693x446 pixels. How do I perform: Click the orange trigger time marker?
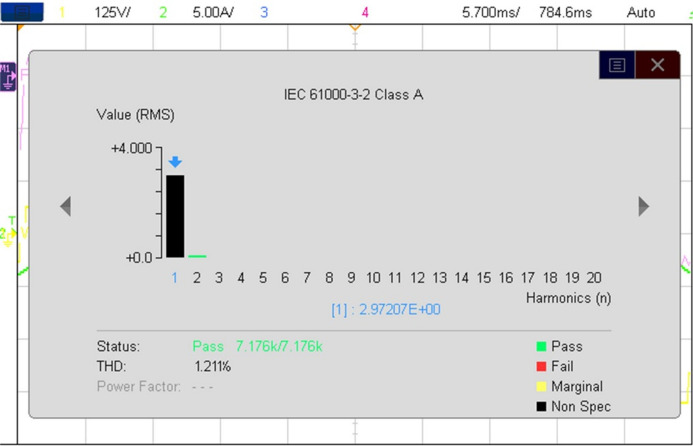click(x=355, y=28)
